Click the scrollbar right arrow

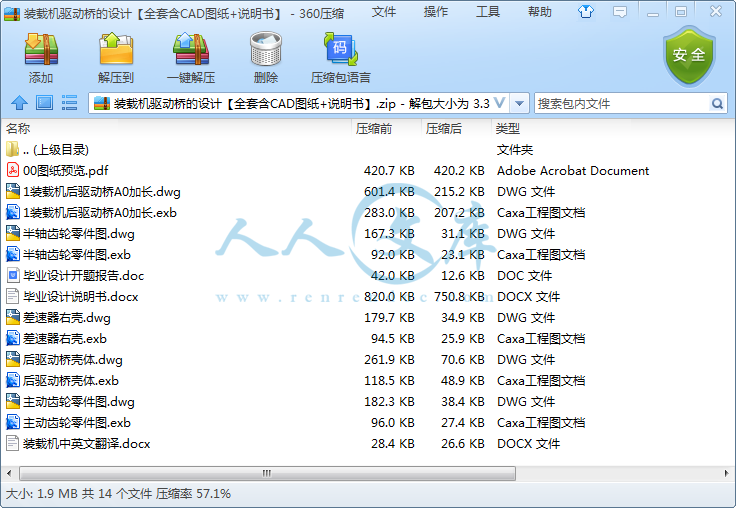pos(726,473)
